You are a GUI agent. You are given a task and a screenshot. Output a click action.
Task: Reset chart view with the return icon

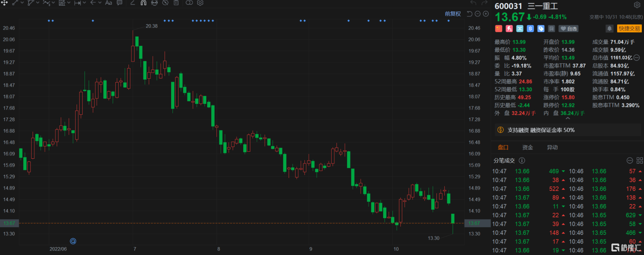(469, 14)
